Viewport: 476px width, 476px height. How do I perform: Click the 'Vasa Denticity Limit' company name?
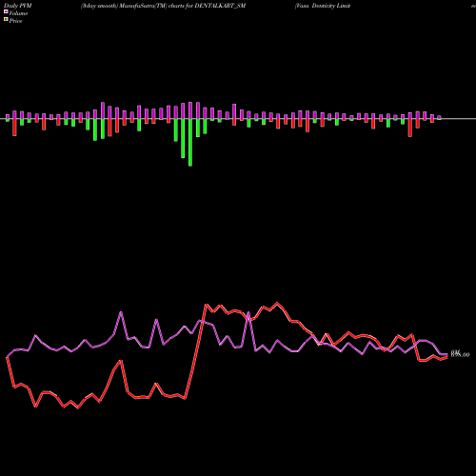(x=323, y=6)
